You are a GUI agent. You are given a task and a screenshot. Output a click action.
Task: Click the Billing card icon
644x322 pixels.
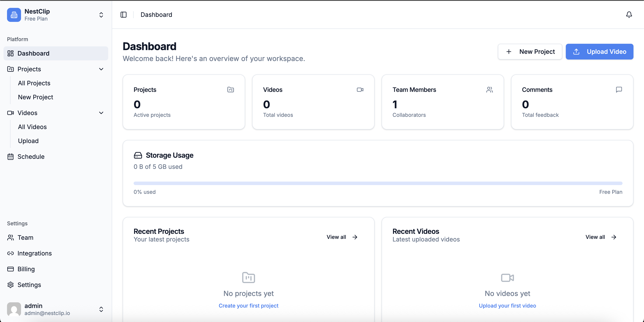point(11,269)
